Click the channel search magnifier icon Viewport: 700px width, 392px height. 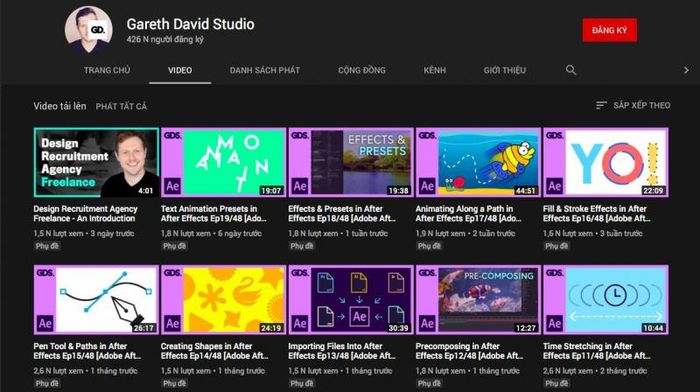pos(571,70)
